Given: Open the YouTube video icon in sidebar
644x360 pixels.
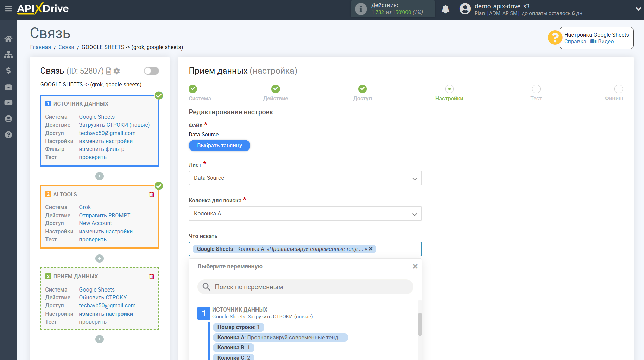Looking at the screenshot, I should click(8, 103).
